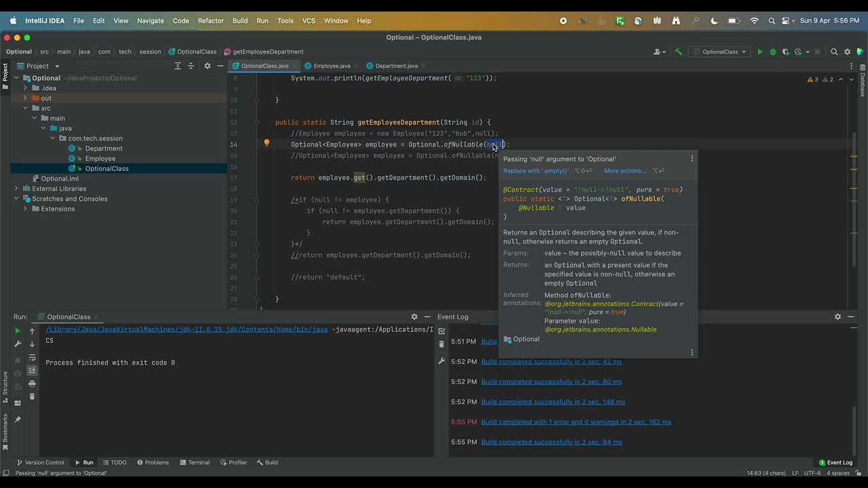Run OptionalClass using the toolbar play button
The height and width of the screenshot is (488, 868).
[759, 52]
